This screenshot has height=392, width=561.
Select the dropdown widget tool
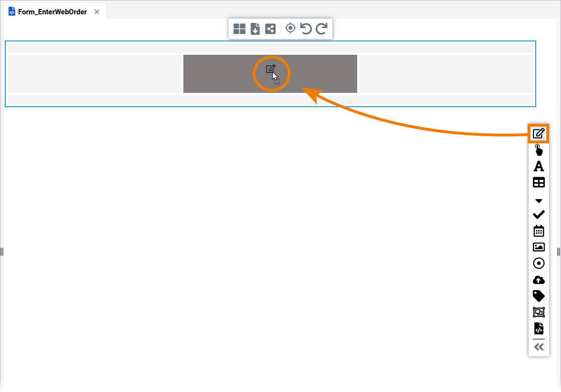coord(539,201)
